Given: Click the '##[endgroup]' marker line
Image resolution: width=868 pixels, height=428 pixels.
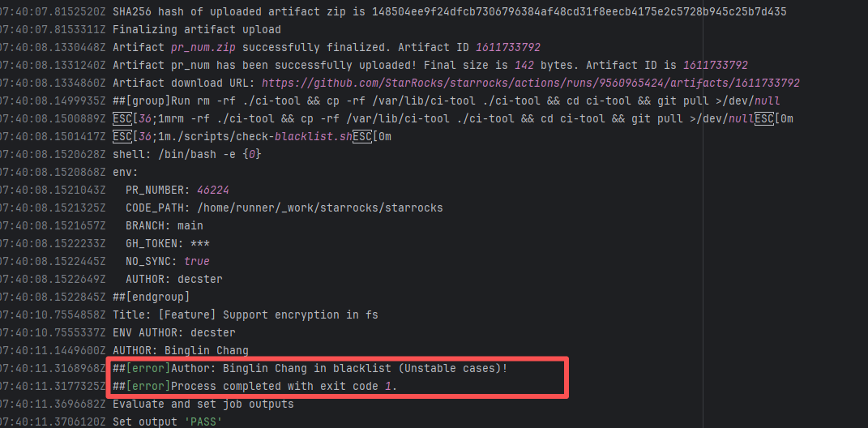Looking at the screenshot, I should pos(152,297).
